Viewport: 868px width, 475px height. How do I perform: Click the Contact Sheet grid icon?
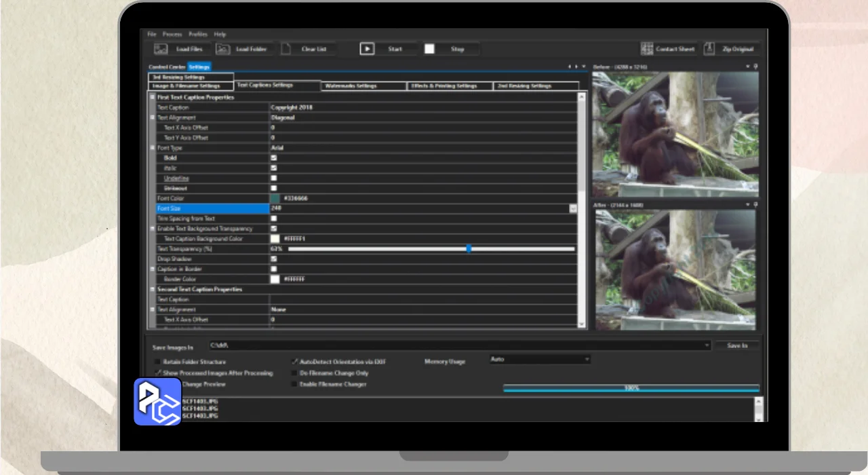(647, 49)
